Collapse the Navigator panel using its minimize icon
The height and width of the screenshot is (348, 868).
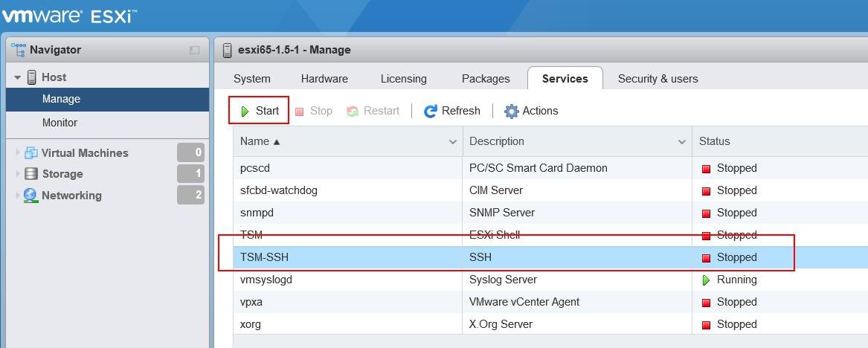tap(194, 50)
